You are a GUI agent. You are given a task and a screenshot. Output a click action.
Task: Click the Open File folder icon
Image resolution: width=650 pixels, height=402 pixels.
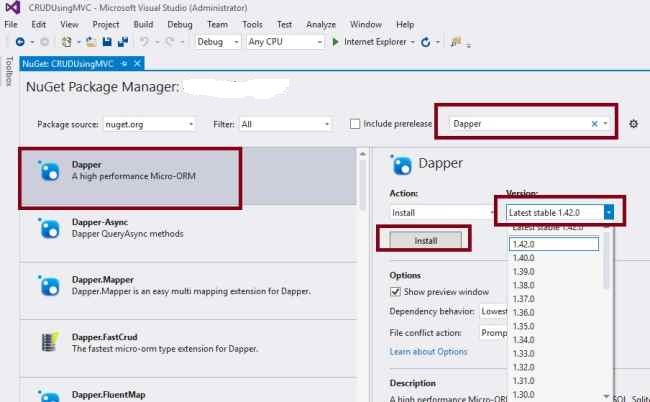(x=91, y=42)
